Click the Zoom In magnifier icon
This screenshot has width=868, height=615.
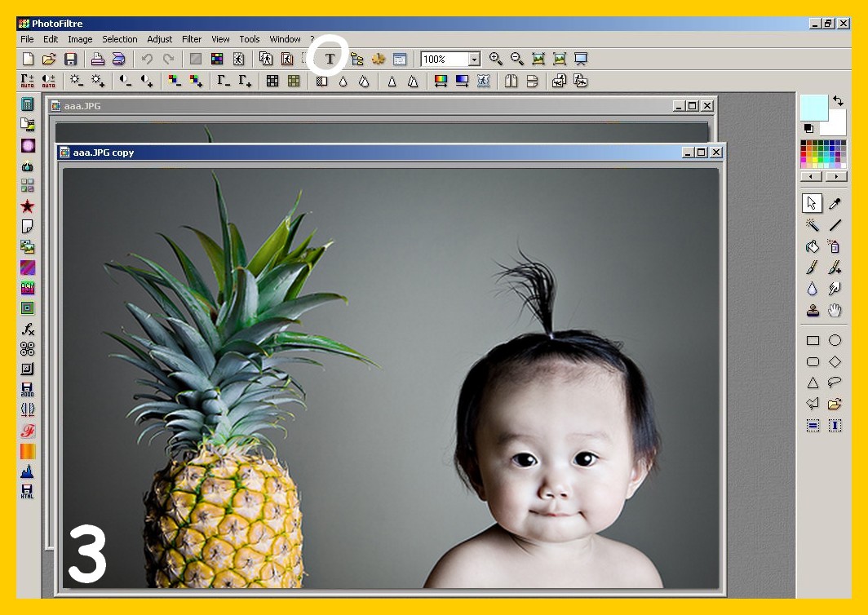495,59
